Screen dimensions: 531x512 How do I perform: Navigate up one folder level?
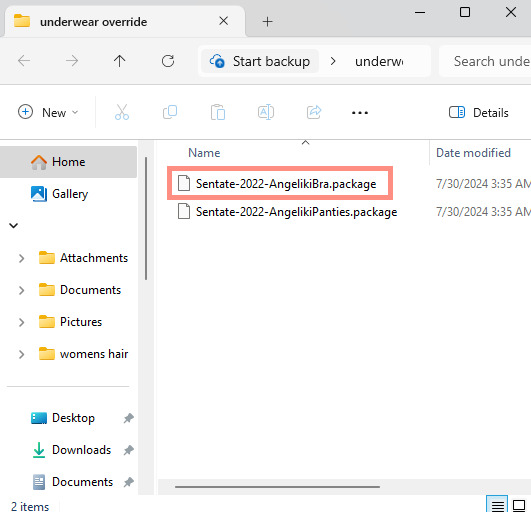click(119, 61)
